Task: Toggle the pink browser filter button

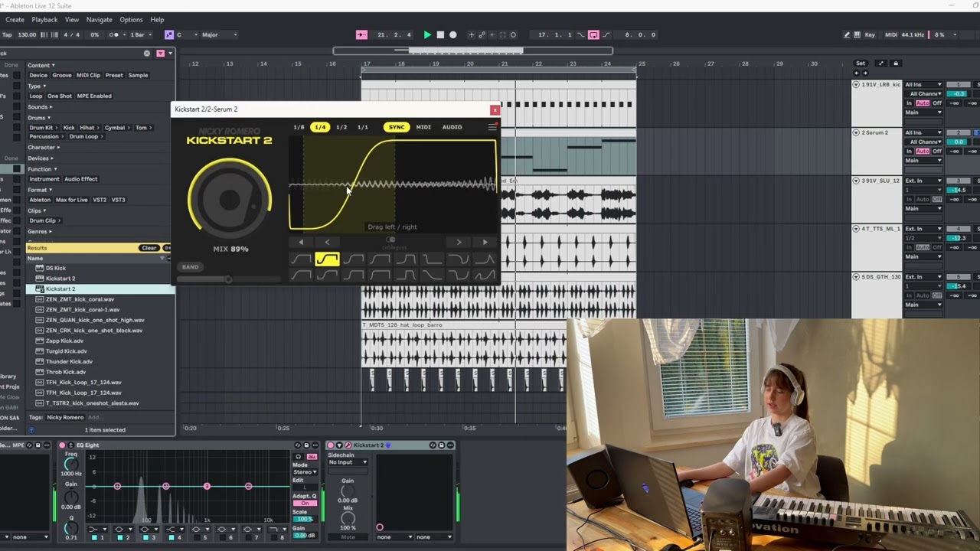Action: tap(161, 53)
